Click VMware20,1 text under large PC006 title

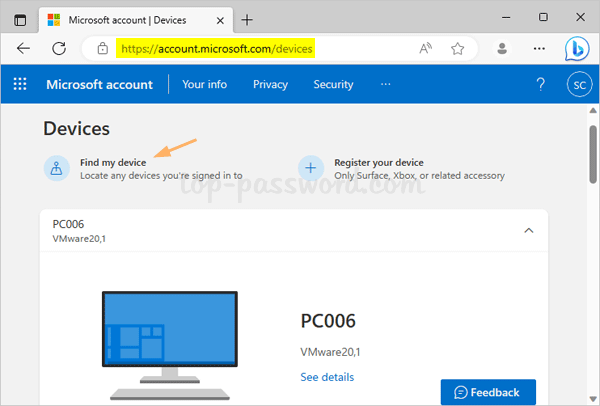(330, 352)
